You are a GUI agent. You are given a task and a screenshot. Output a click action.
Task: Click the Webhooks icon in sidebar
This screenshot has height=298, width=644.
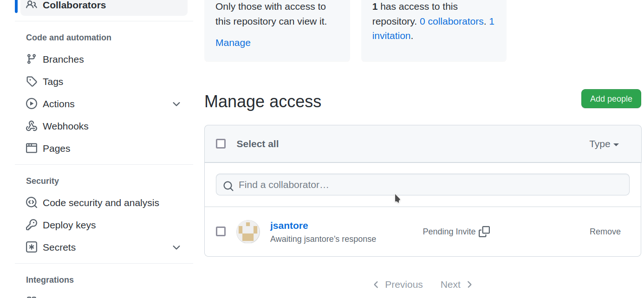click(x=32, y=126)
